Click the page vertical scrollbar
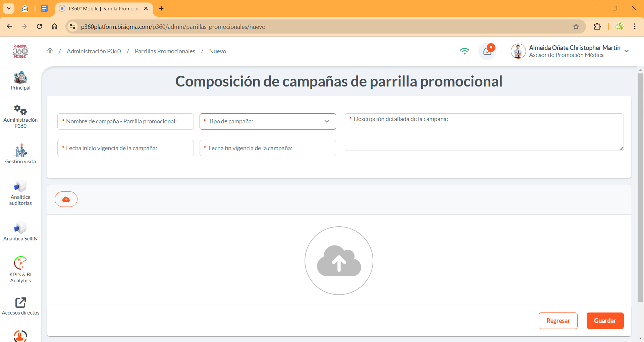The width and height of the screenshot is (644, 342). tap(640, 188)
